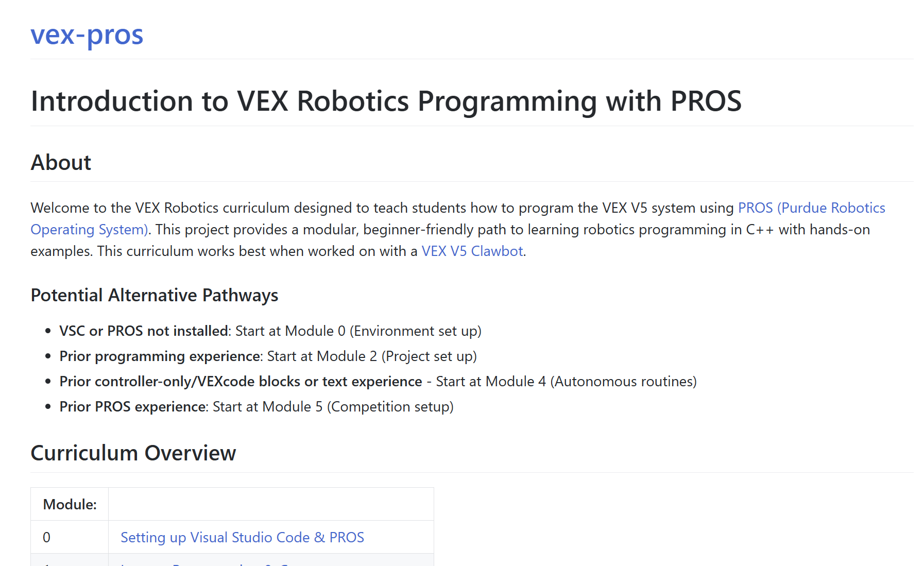Open the PROS (Purdue Robotics link

coord(811,208)
